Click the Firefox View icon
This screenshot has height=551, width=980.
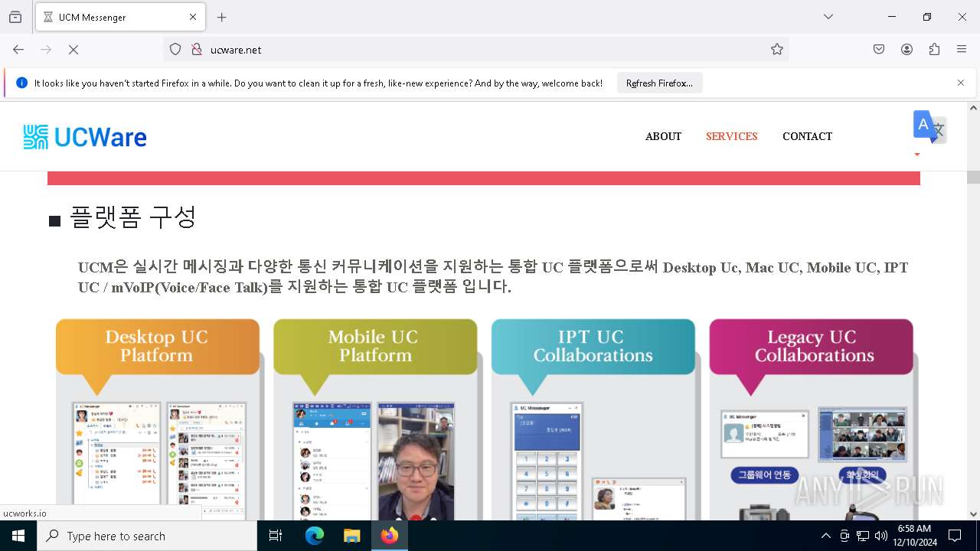15,17
